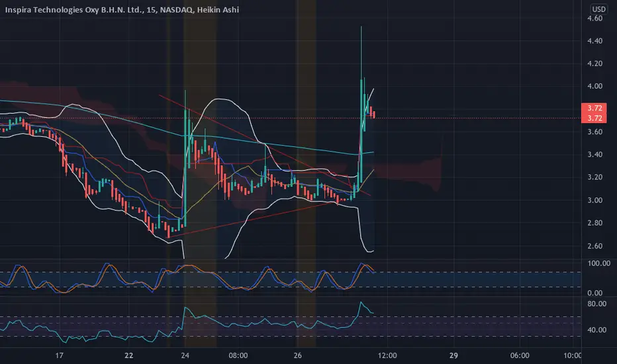Click the 100.00 stochastic scale label
The width and height of the screenshot is (617, 364).
(598, 263)
